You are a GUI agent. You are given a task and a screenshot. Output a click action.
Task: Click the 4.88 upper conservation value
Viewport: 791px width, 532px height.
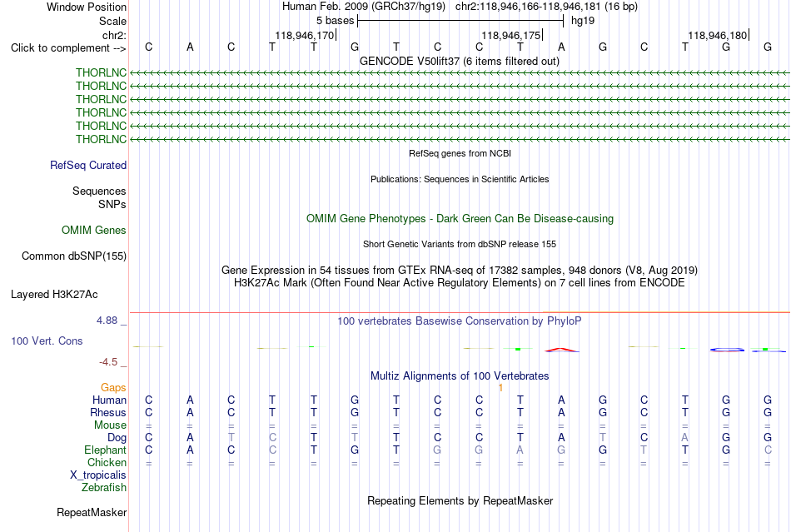coord(107,321)
